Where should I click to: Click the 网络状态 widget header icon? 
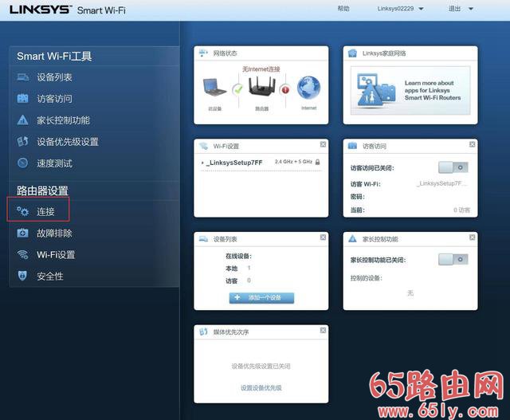click(203, 53)
